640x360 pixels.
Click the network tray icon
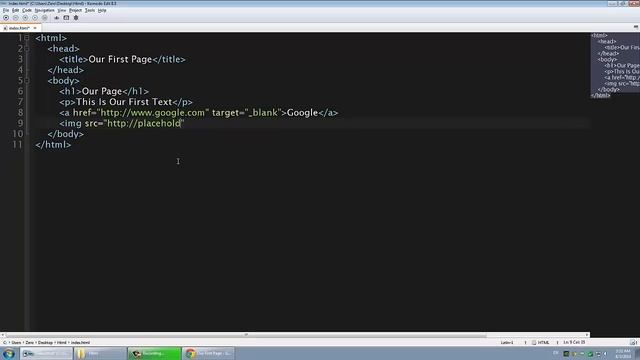point(598,354)
